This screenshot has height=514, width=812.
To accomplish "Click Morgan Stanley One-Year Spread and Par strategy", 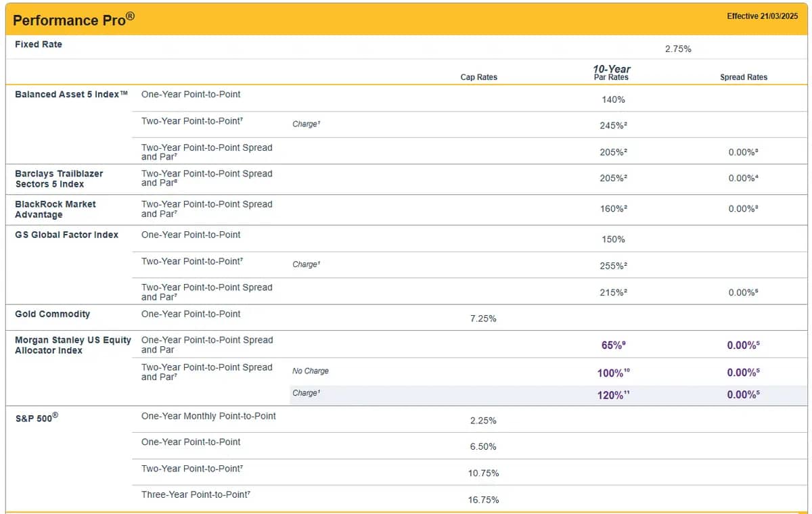I will 207,345.
